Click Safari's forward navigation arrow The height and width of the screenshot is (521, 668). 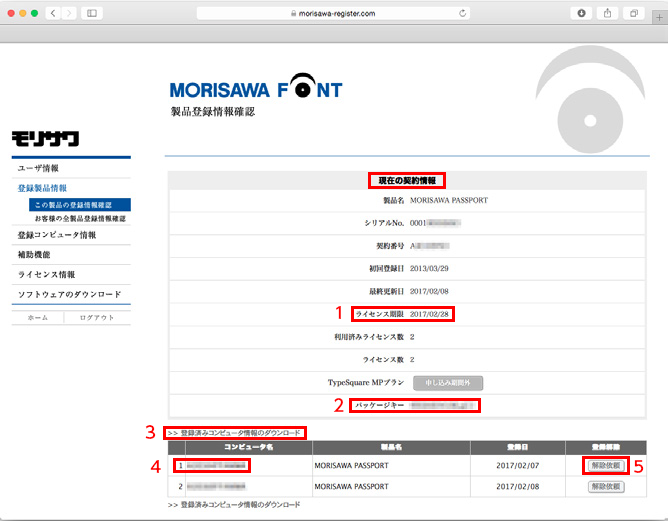[70, 13]
